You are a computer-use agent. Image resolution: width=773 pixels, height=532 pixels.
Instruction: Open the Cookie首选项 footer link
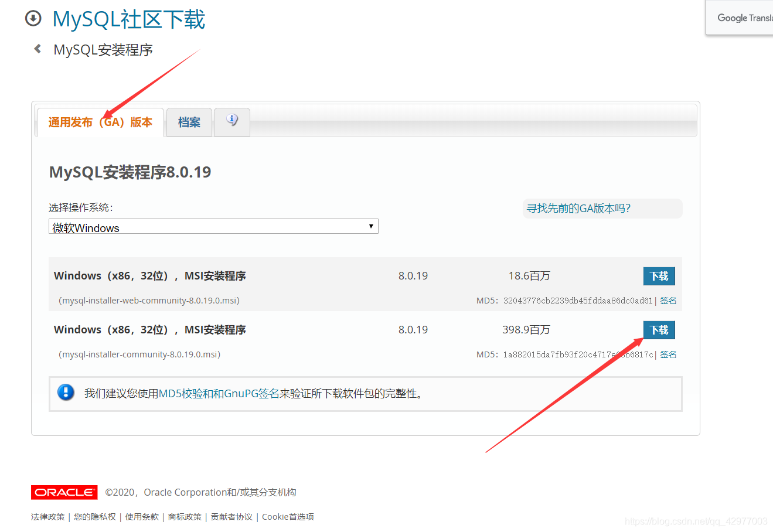(288, 517)
